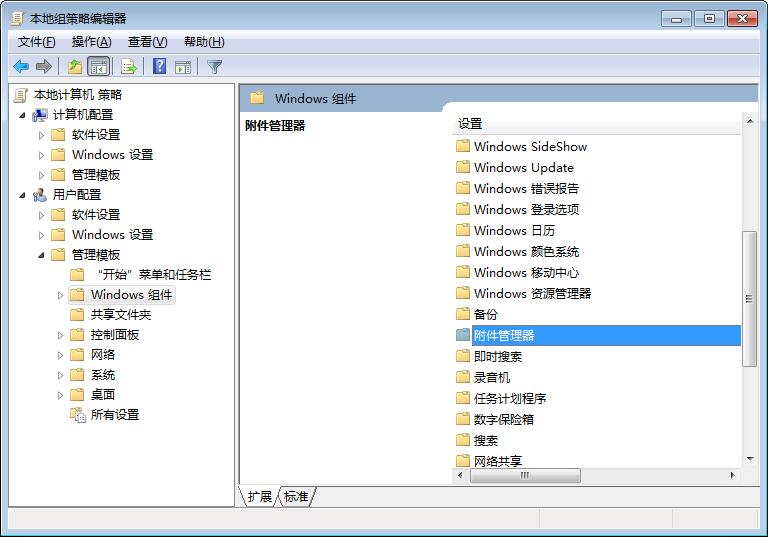This screenshot has width=768, height=537.
Task: Open Help via the question mark icon
Action: (159, 66)
